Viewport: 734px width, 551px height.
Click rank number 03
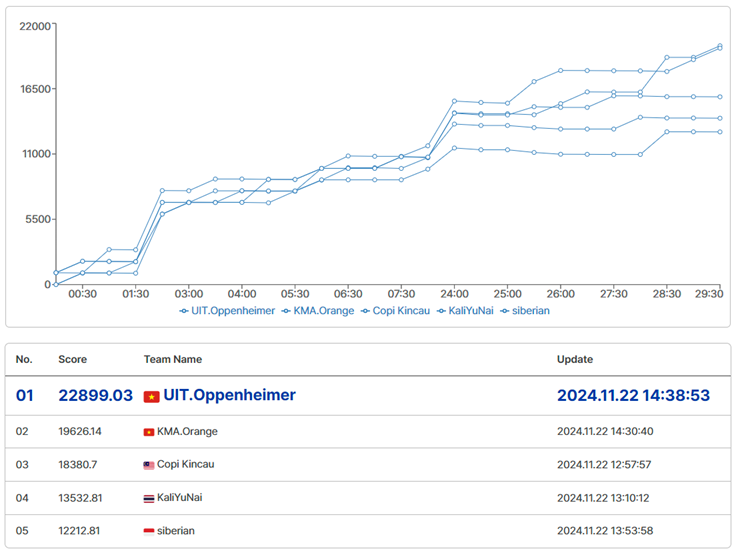pyautogui.click(x=22, y=465)
